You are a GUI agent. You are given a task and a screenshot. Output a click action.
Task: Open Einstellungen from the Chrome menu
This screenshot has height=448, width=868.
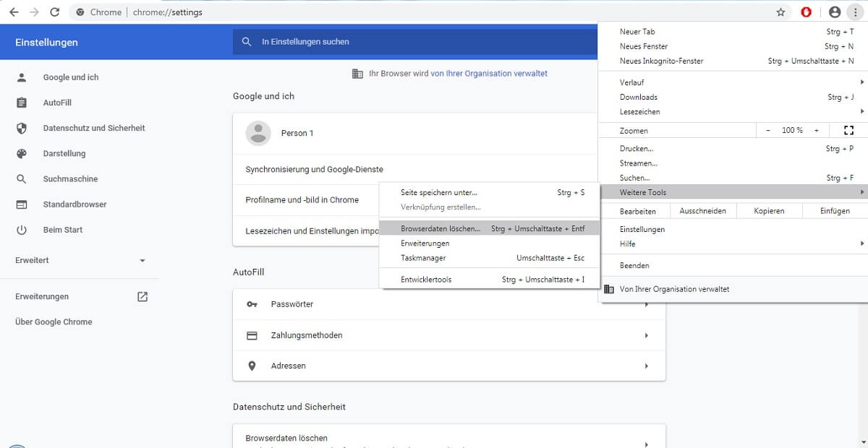(x=733, y=229)
